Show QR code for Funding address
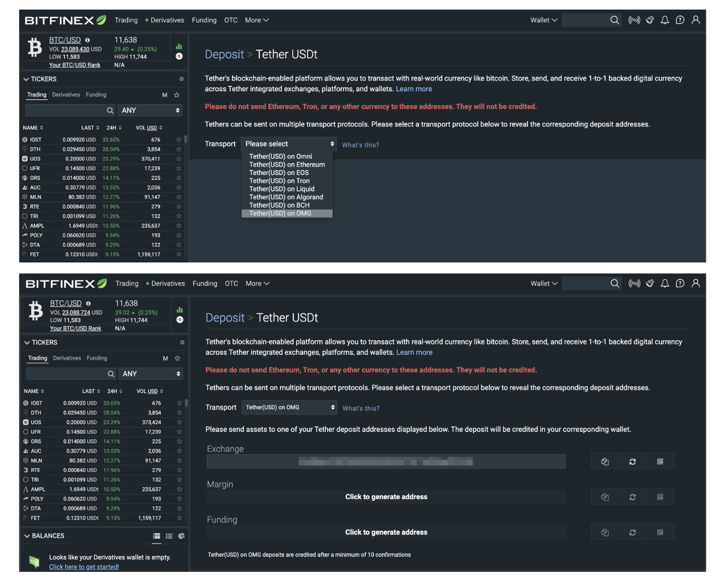Image resolution: width=728 pixels, height=580 pixels. [660, 532]
